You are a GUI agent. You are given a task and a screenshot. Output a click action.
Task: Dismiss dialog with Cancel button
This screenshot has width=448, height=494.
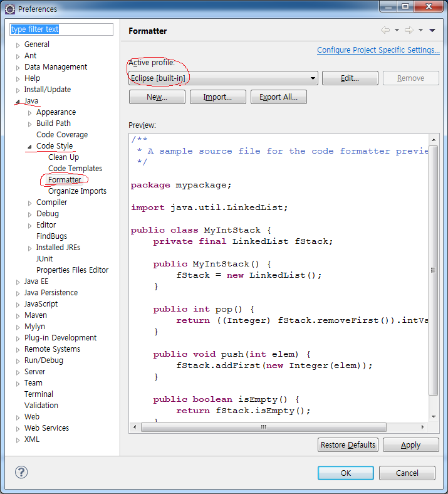pyautogui.click(x=407, y=473)
